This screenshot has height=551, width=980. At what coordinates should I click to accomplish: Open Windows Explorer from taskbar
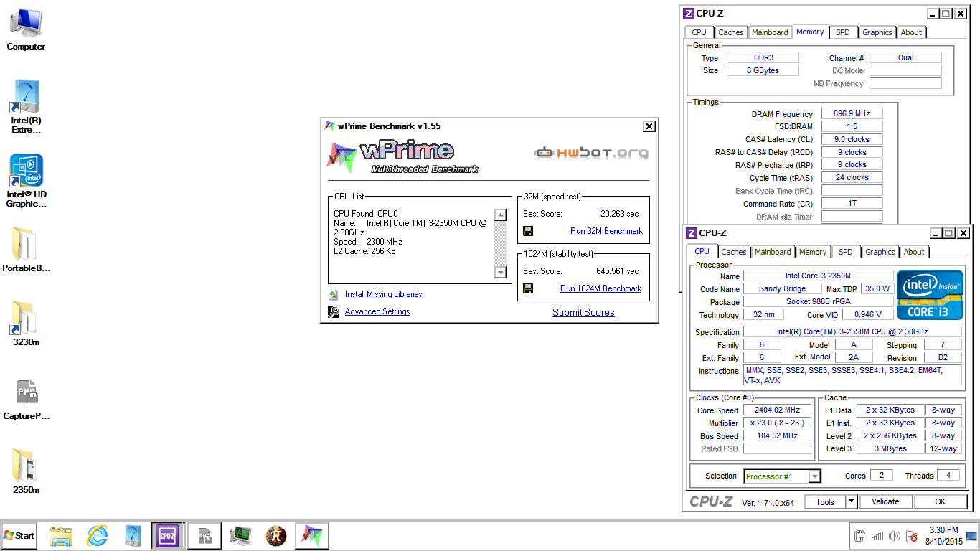(62, 535)
